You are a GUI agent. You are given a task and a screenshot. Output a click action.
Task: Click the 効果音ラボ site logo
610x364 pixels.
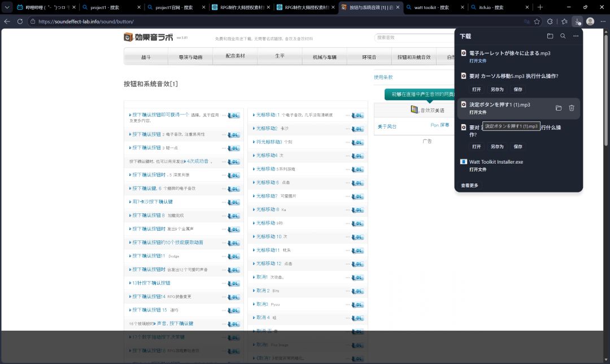tap(149, 37)
